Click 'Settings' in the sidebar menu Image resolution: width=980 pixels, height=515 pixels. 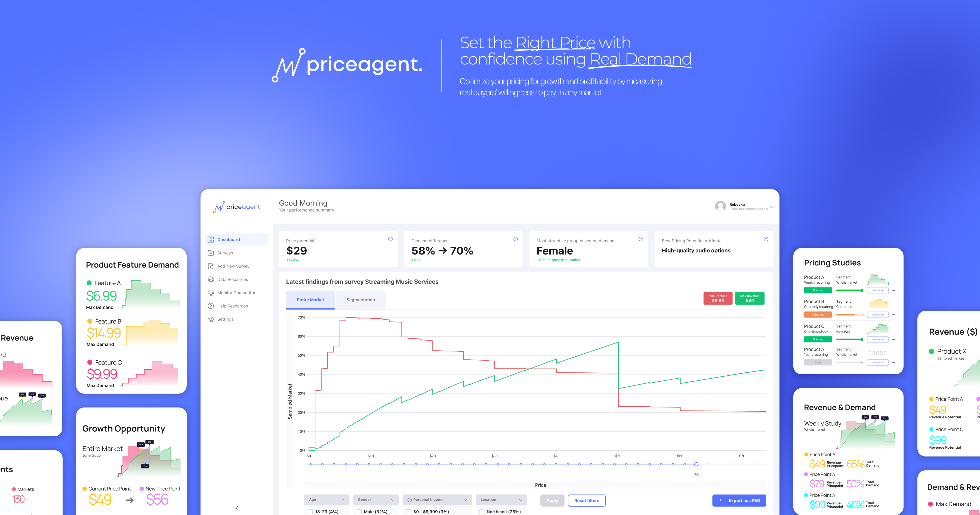pos(225,319)
